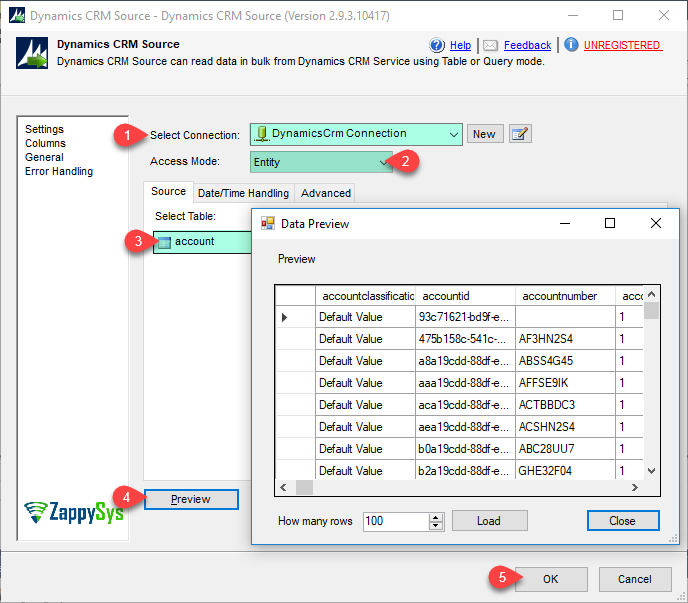Click the cell AFFSE9IK
The height and width of the screenshot is (603, 688).
coord(566,383)
